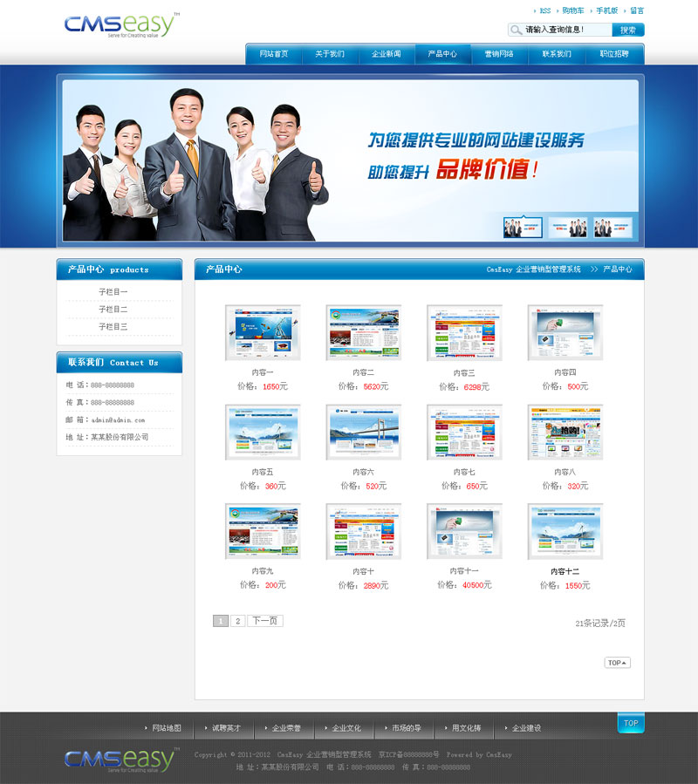The image size is (698, 784).
Task: Open the 内容七 product thumbnail
Action: click(x=464, y=432)
